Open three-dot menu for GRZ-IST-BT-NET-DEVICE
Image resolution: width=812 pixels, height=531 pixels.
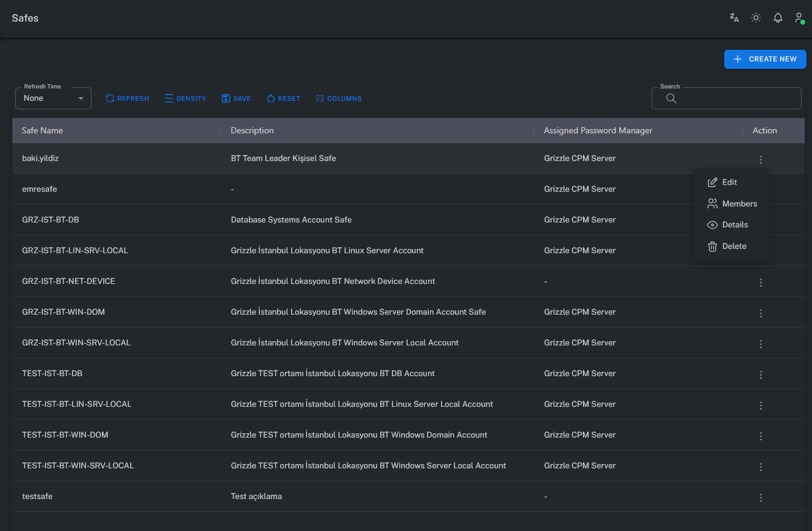pos(761,283)
